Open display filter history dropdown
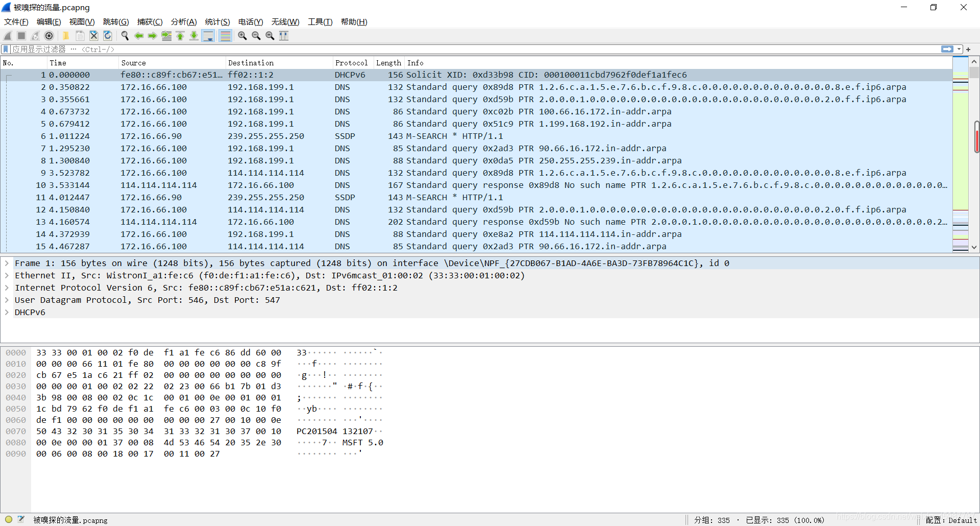Image resolution: width=980 pixels, height=526 pixels. [x=959, y=49]
